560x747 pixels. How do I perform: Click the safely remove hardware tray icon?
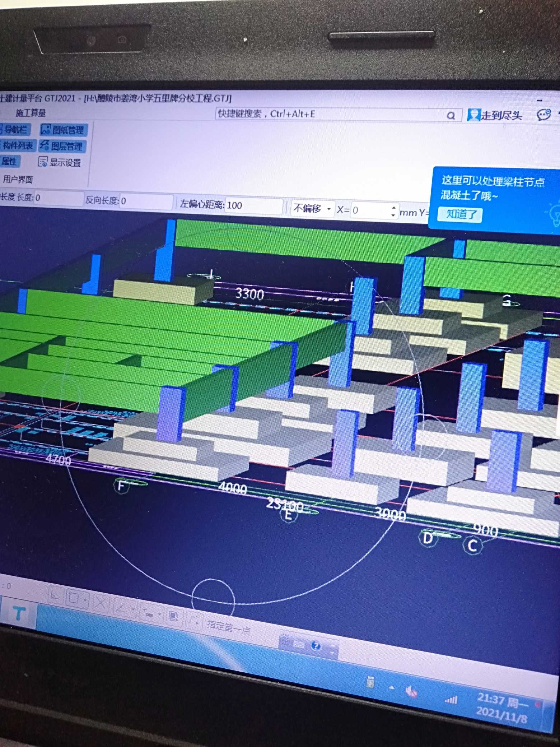370,681
